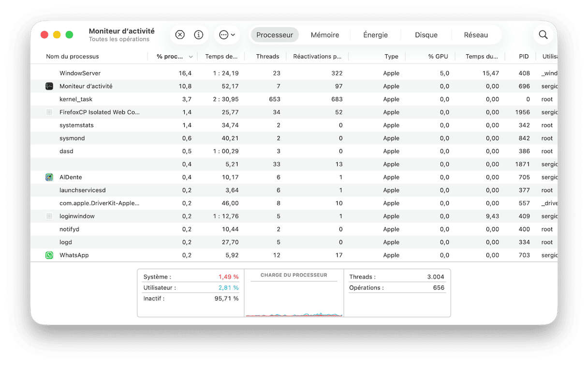Click the stop process X icon
Screen dimensions: 588x365
coord(180,35)
